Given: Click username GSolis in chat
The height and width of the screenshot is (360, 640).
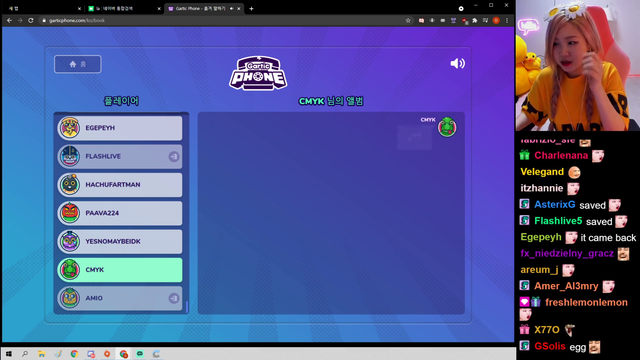Looking at the screenshot, I should click(550, 347).
